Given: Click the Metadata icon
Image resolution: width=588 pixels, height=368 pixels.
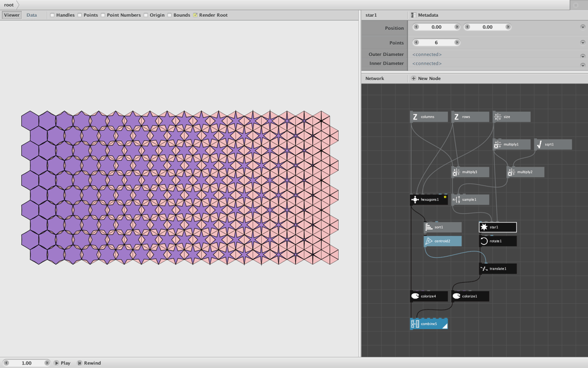Looking at the screenshot, I should 413,15.
